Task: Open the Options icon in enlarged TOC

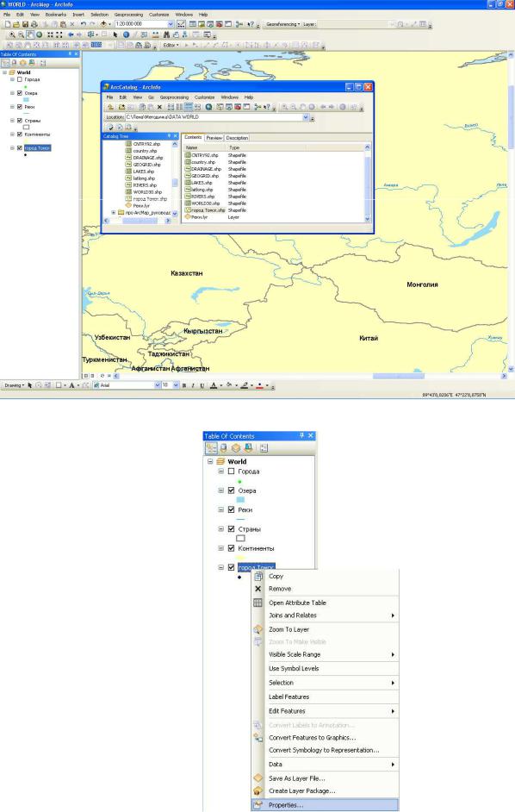Action: [x=264, y=448]
